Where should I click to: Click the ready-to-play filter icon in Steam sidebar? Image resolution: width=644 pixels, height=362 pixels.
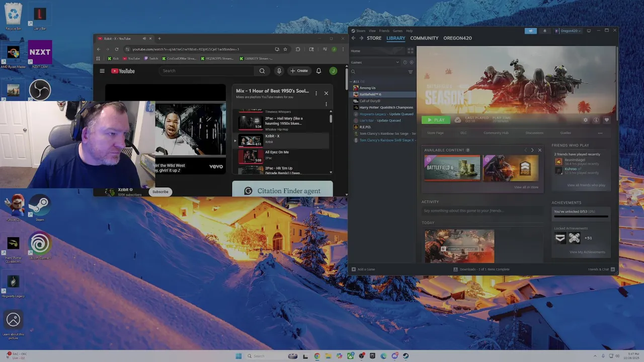411,62
